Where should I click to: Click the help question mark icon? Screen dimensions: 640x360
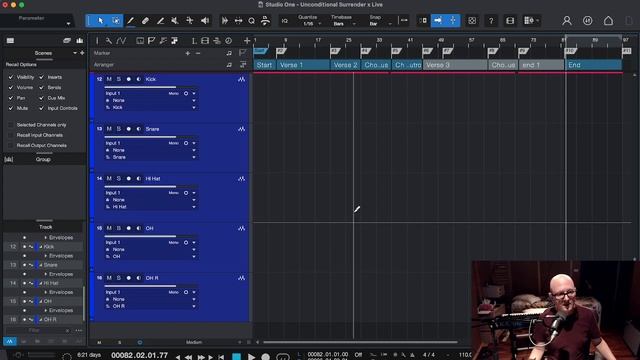pyautogui.click(x=491, y=21)
